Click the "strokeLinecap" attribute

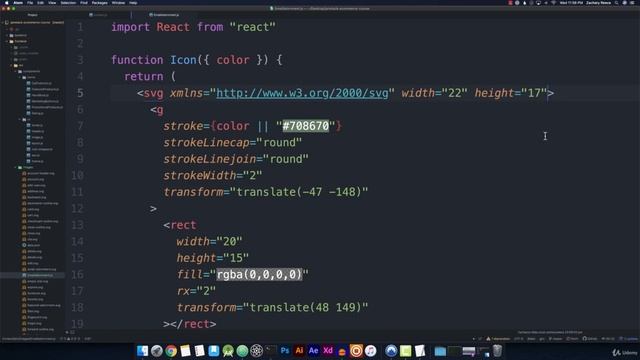point(207,142)
